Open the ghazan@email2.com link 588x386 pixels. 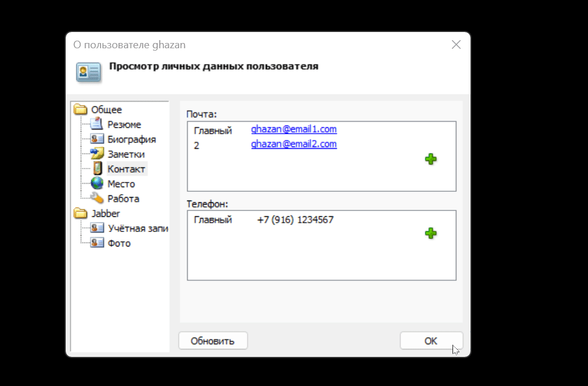point(294,144)
